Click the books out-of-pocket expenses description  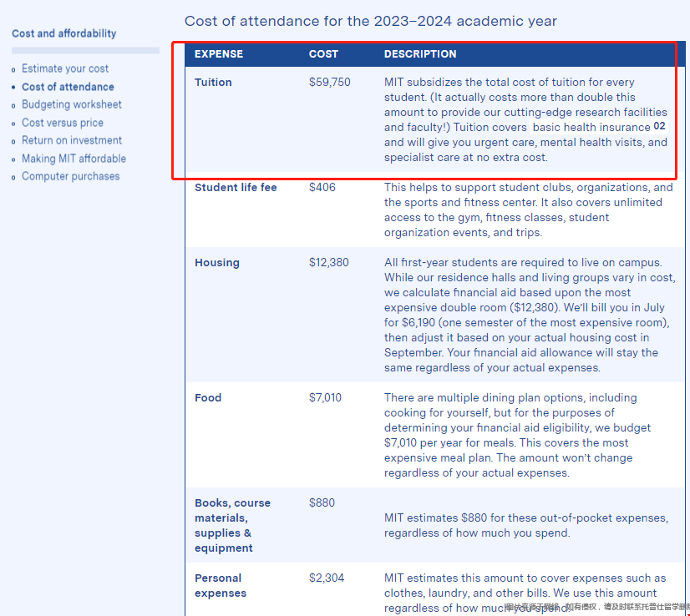tap(526, 525)
